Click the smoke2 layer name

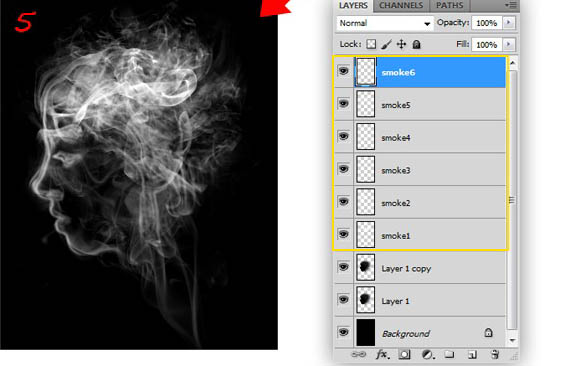pos(396,203)
